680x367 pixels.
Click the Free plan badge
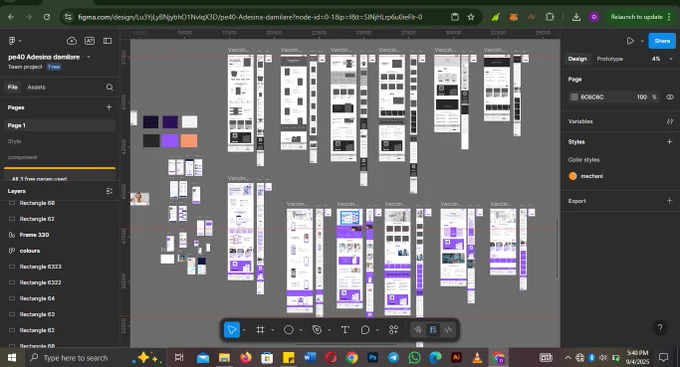[54, 67]
